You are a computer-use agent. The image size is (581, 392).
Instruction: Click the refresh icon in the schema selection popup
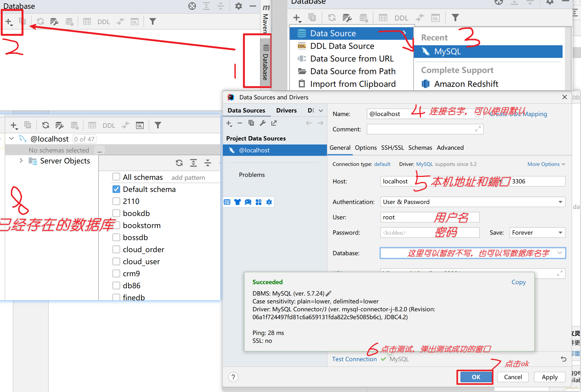tap(179, 163)
